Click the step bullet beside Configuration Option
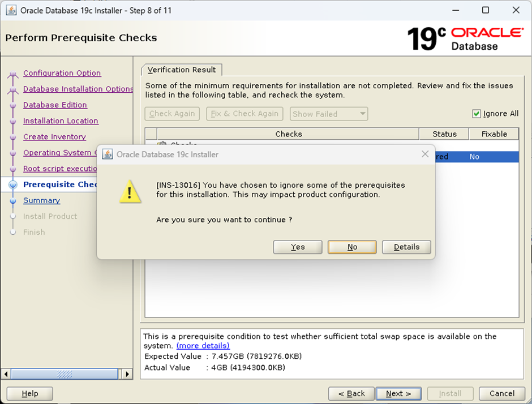Viewport: 532px width, 404px height. [x=13, y=73]
